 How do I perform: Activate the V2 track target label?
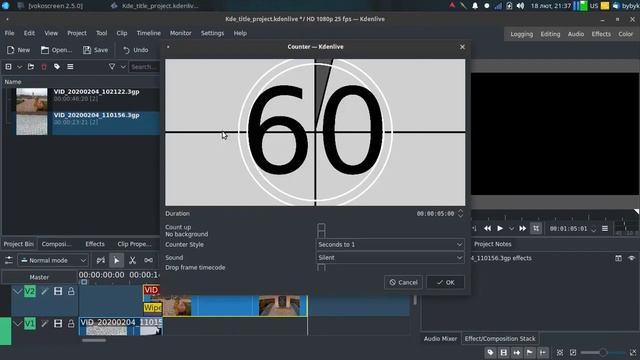point(30,291)
